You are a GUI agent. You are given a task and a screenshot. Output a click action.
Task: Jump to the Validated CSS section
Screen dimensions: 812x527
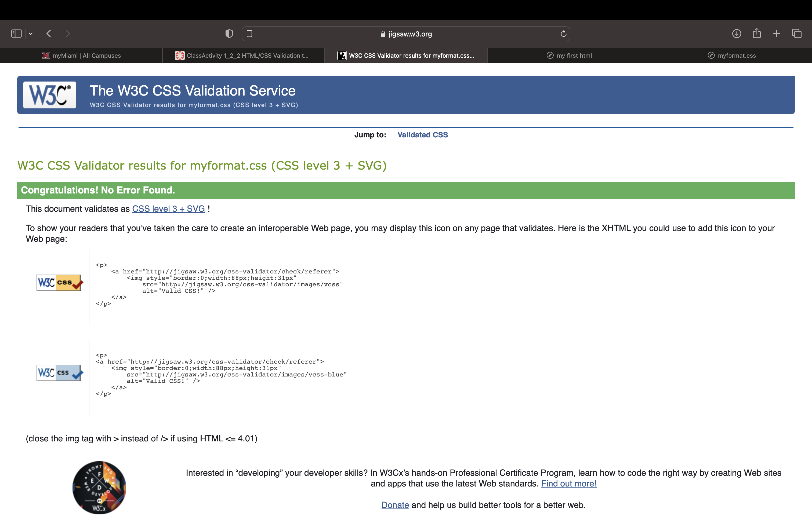pos(423,135)
